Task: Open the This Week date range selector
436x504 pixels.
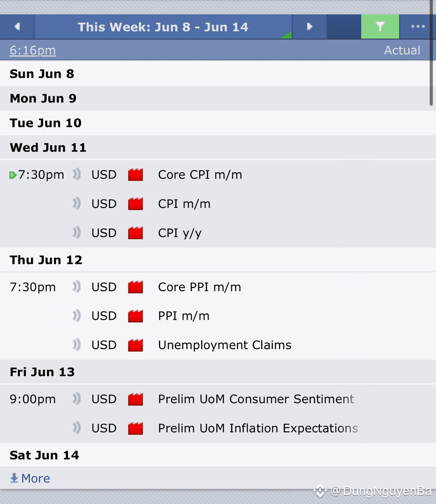Action: [163, 27]
